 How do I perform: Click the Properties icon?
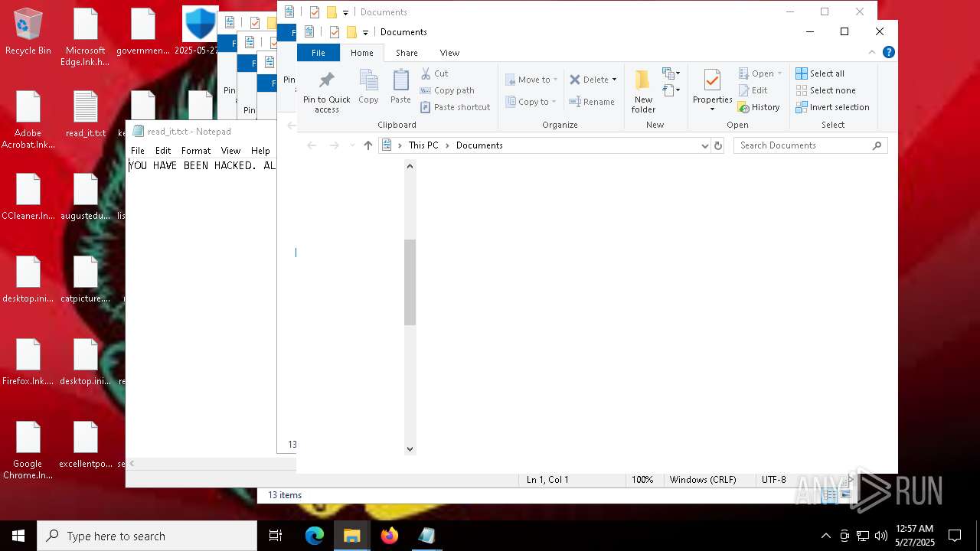tap(712, 80)
